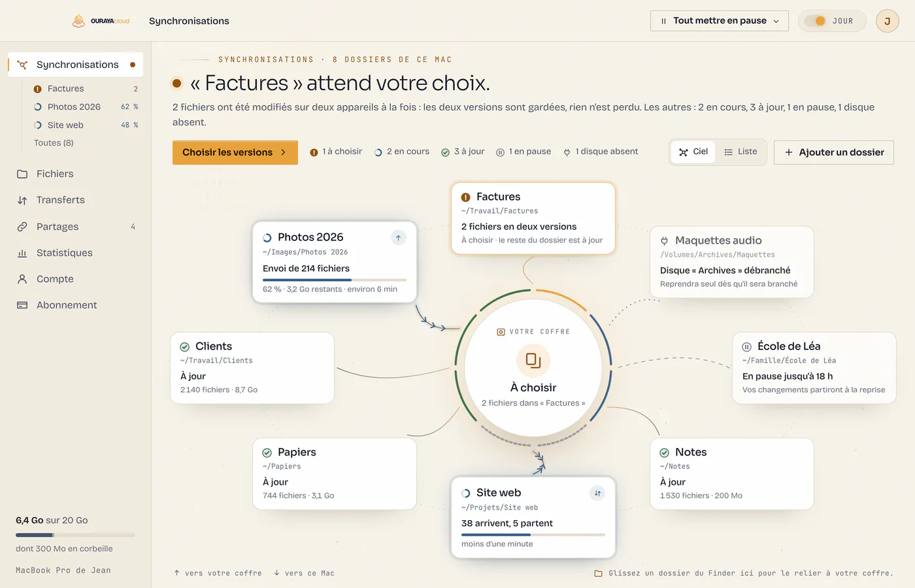The image size is (915, 588).
Task: Click Choisir les versions button
Action: tap(235, 152)
